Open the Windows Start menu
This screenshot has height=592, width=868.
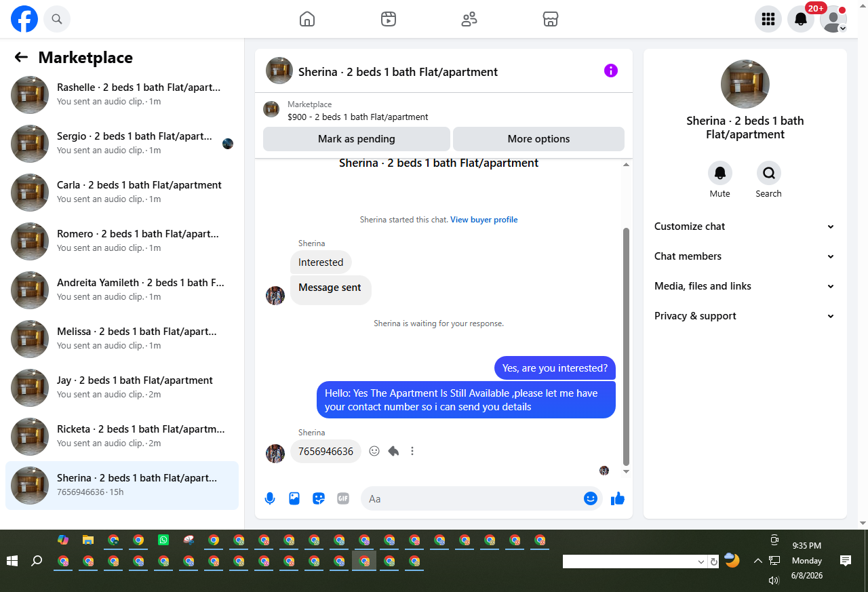pyautogui.click(x=12, y=561)
